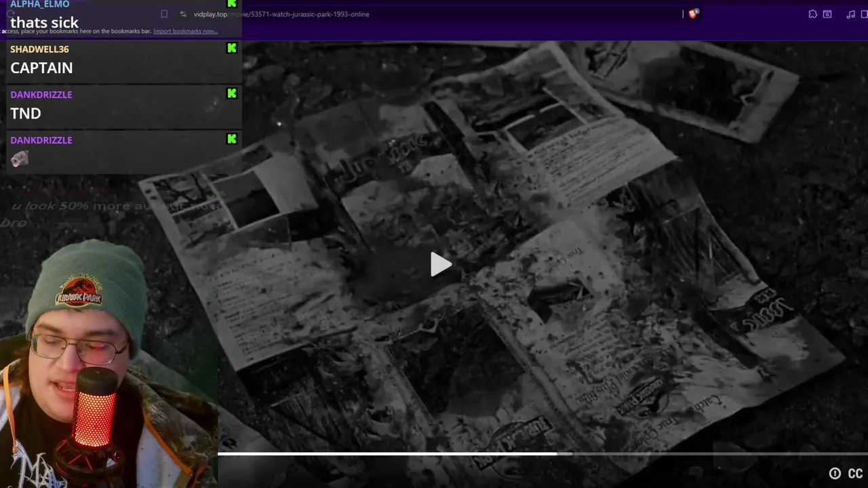The width and height of the screenshot is (868, 488).
Task: Click the Kick badge on DANKDRIZZLE's TND message
Action: [x=232, y=94]
